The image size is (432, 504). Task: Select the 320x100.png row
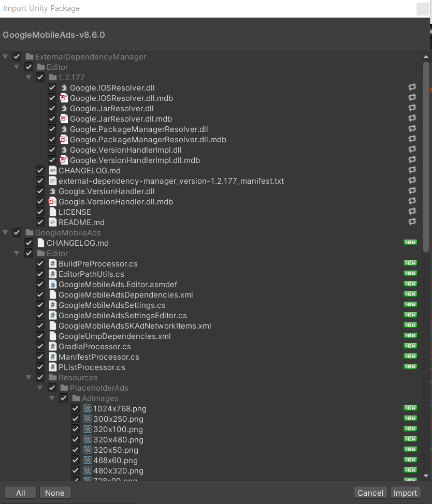point(211,429)
